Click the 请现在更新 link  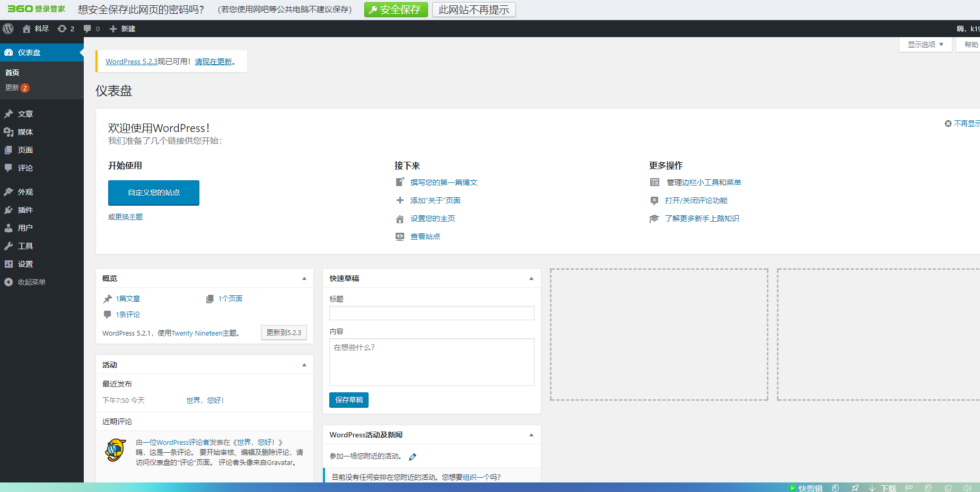tap(213, 61)
